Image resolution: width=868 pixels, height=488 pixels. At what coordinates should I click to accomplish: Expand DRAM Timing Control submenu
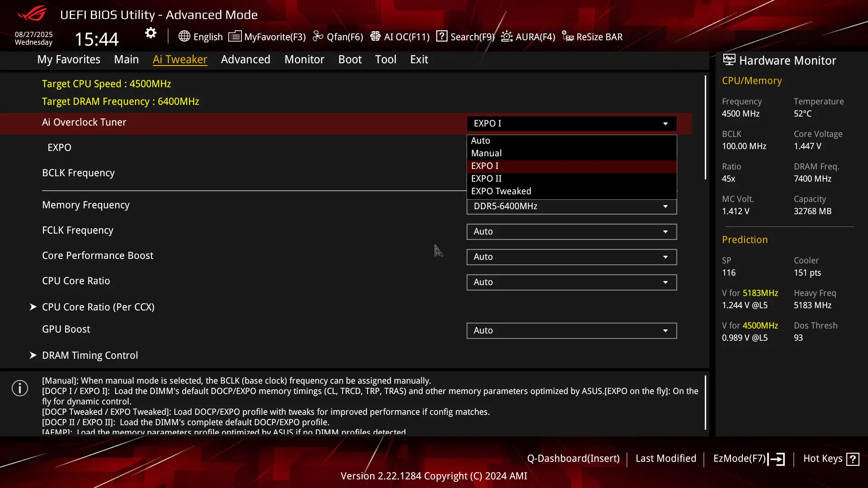90,355
